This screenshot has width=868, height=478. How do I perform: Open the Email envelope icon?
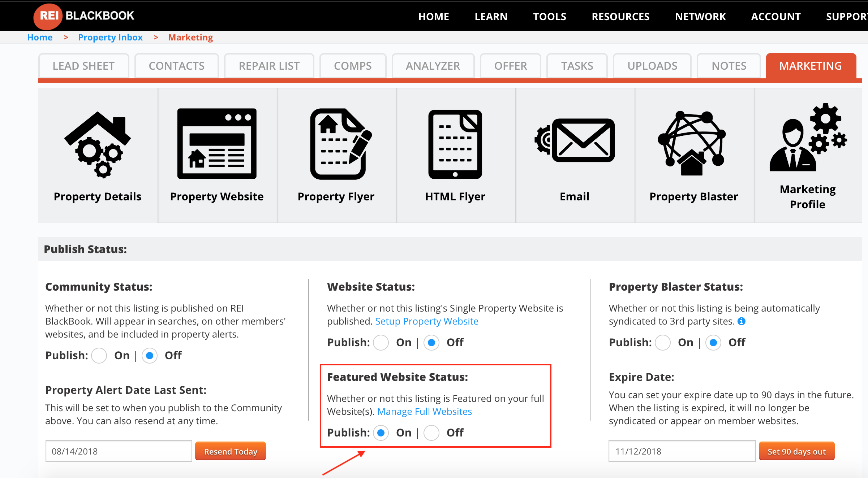[575, 140]
